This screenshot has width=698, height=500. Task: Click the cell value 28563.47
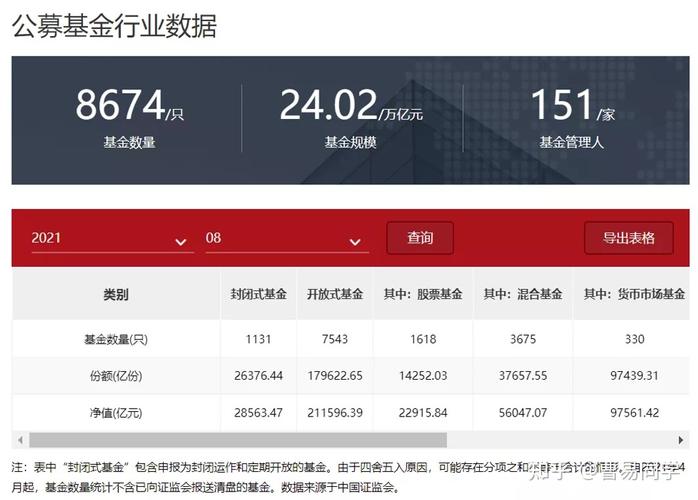click(259, 413)
